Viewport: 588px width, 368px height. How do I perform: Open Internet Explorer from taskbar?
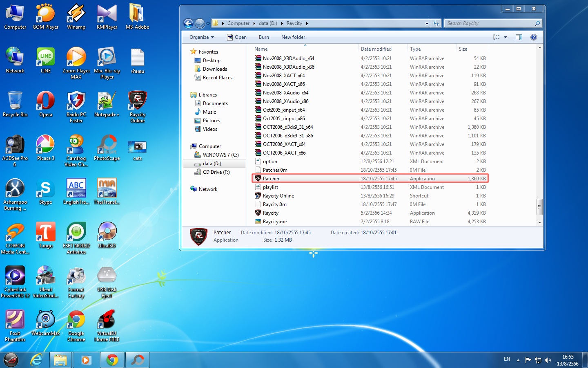(37, 360)
